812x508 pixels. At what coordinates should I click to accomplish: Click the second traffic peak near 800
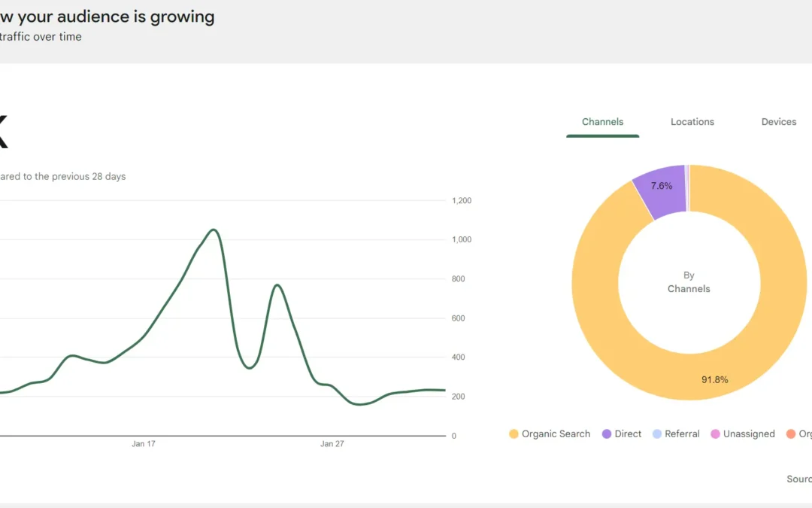pyautogui.click(x=277, y=285)
